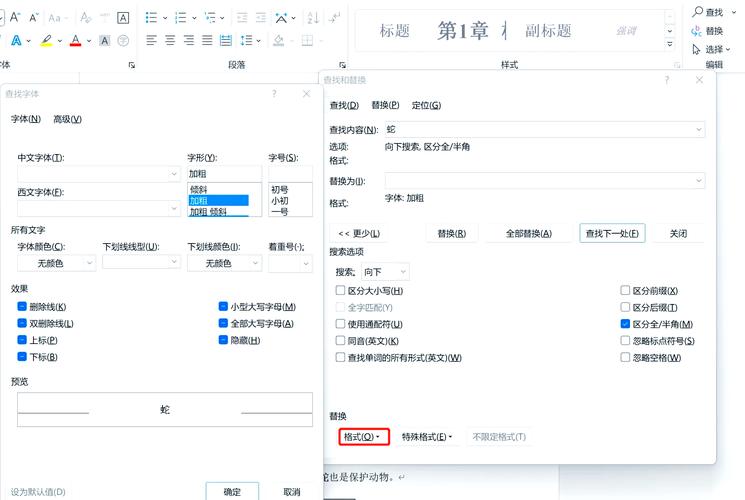Click the red font color button

tap(76, 41)
